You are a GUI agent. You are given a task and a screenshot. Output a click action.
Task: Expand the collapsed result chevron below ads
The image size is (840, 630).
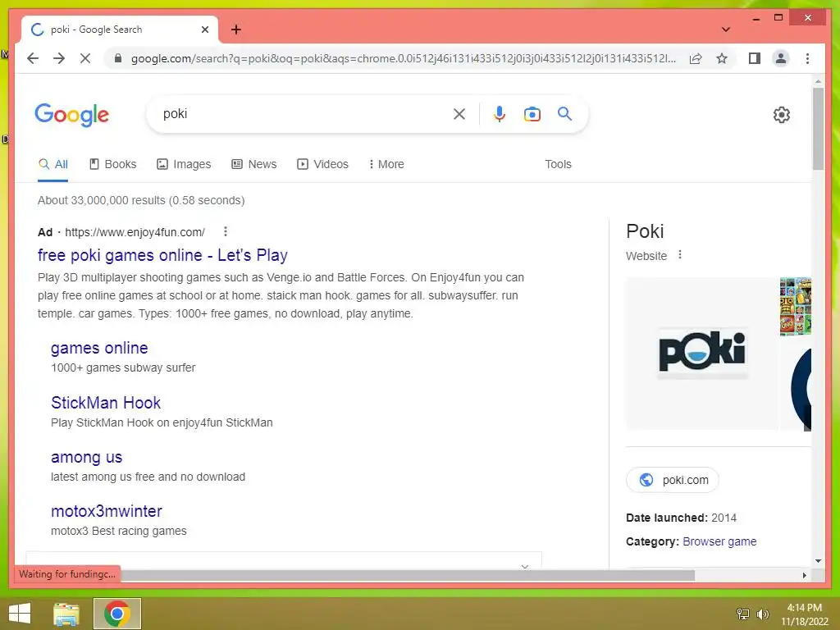coord(525,566)
